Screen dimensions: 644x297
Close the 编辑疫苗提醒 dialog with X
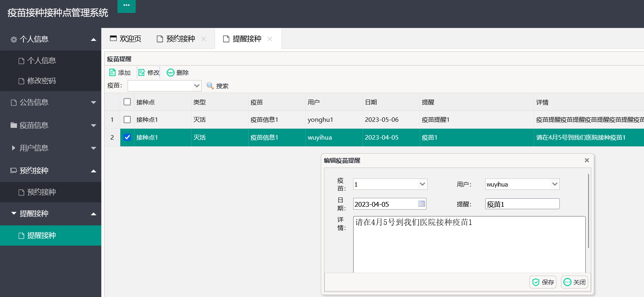click(586, 160)
